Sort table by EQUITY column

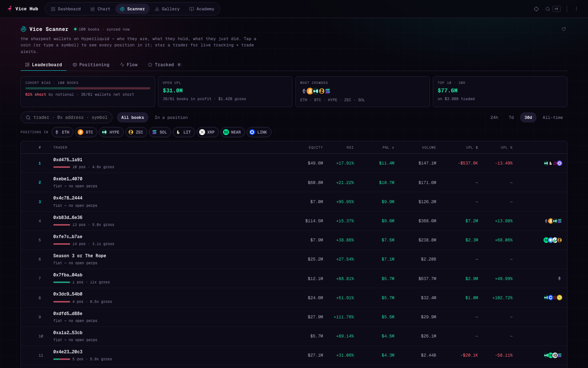316,148
